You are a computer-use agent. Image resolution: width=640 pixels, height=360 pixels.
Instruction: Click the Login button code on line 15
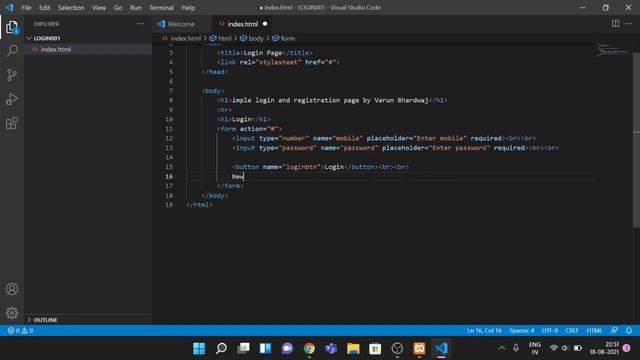tap(321, 167)
